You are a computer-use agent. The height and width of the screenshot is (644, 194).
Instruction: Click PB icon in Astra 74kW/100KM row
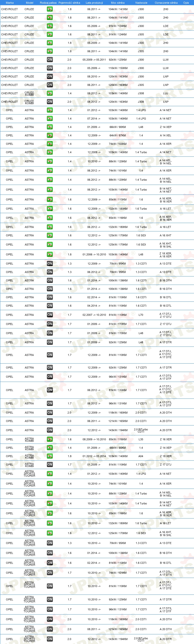click(50, 144)
